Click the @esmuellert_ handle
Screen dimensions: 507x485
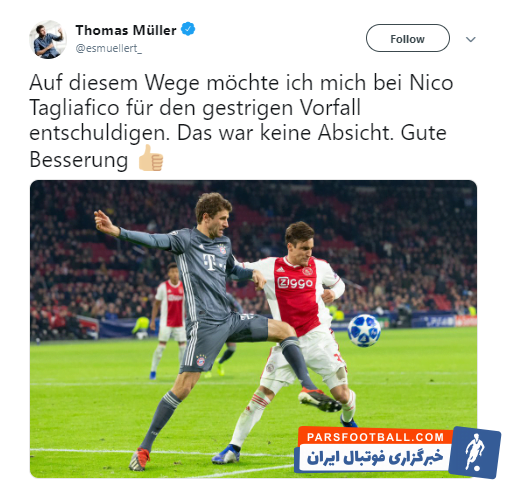109,49
